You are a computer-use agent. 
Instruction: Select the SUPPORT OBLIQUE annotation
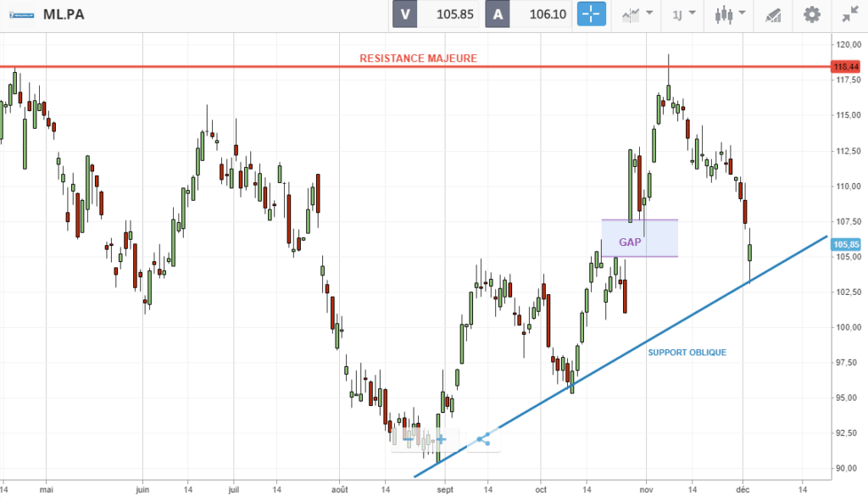687,353
